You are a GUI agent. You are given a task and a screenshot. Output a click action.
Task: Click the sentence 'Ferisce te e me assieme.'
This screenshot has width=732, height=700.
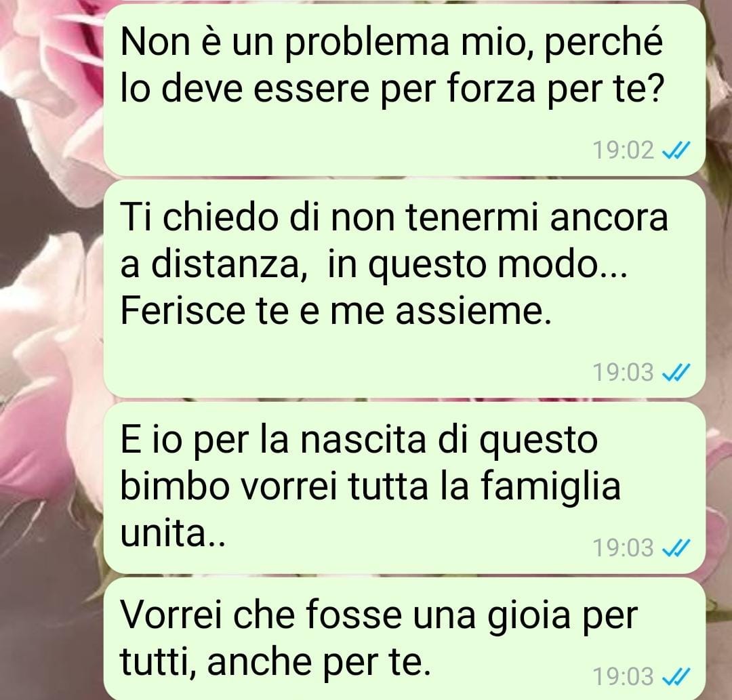(336, 311)
